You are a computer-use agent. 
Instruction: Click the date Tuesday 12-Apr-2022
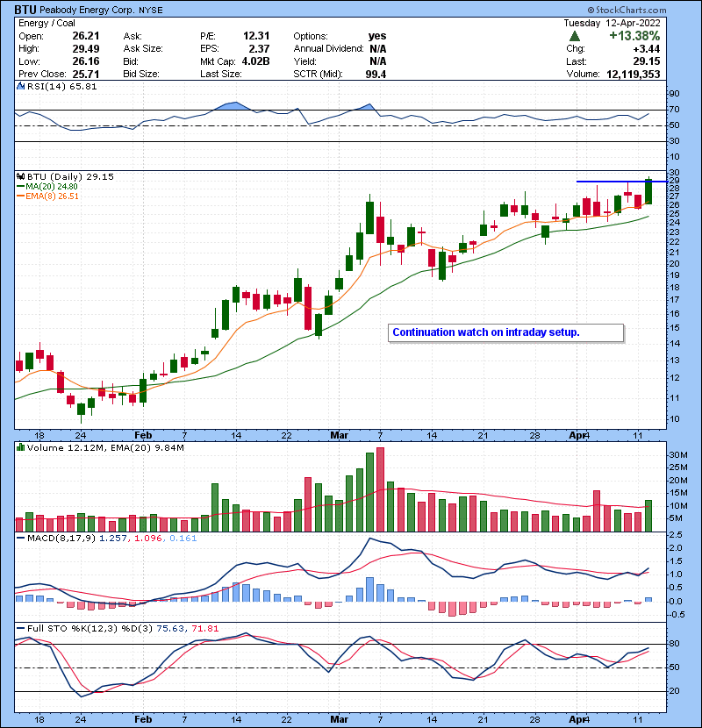(x=612, y=23)
